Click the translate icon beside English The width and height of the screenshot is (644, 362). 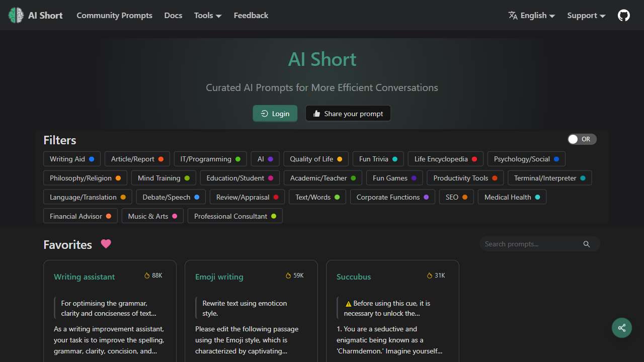[513, 15]
